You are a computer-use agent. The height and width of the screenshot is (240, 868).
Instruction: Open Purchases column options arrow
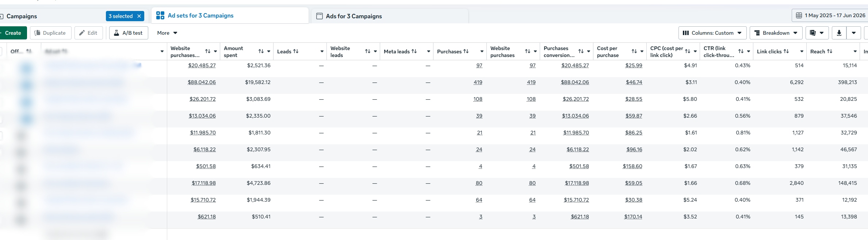click(x=482, y=52)
